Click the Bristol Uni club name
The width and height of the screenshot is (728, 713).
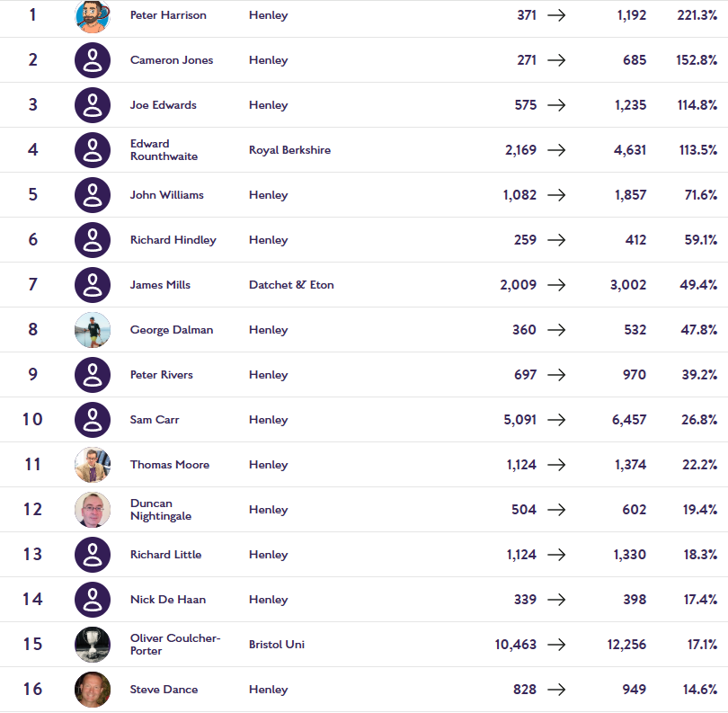coord(277,645)
